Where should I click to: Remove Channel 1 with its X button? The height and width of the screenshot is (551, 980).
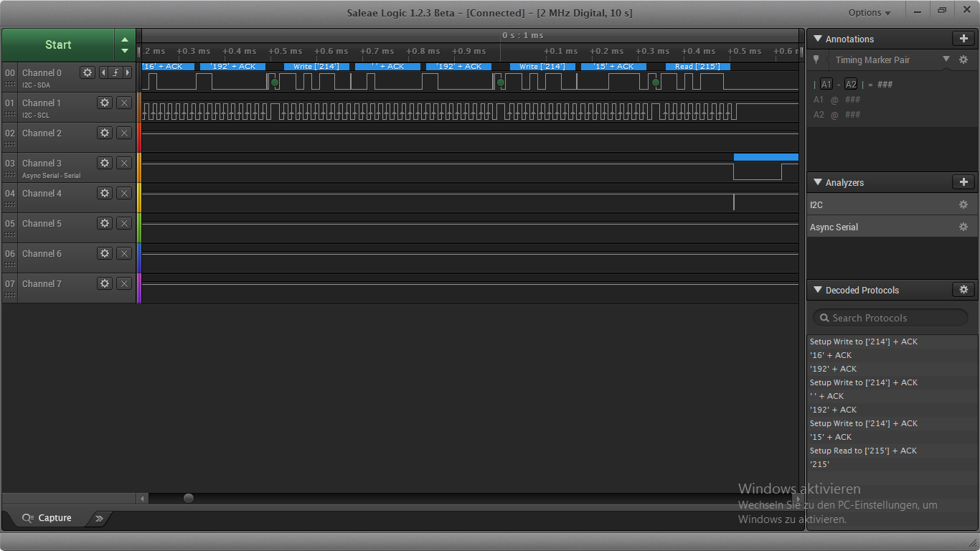pos(124,103)
